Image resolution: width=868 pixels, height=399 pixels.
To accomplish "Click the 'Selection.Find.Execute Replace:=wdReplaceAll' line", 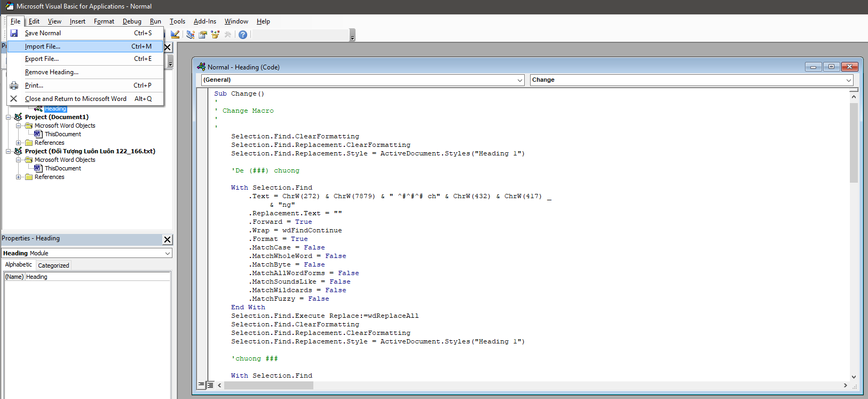I will click(325, 316).
